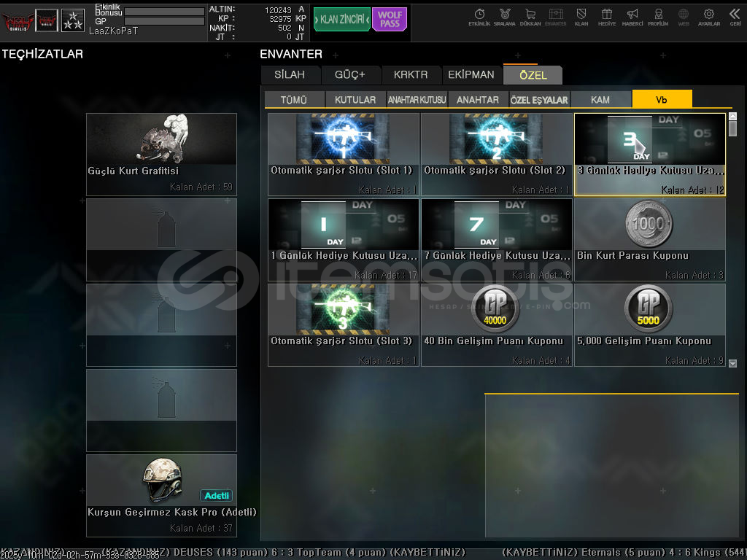Switch to the SİLAH tab
Viewport: 747px width, 560px height.
[290, 75]
